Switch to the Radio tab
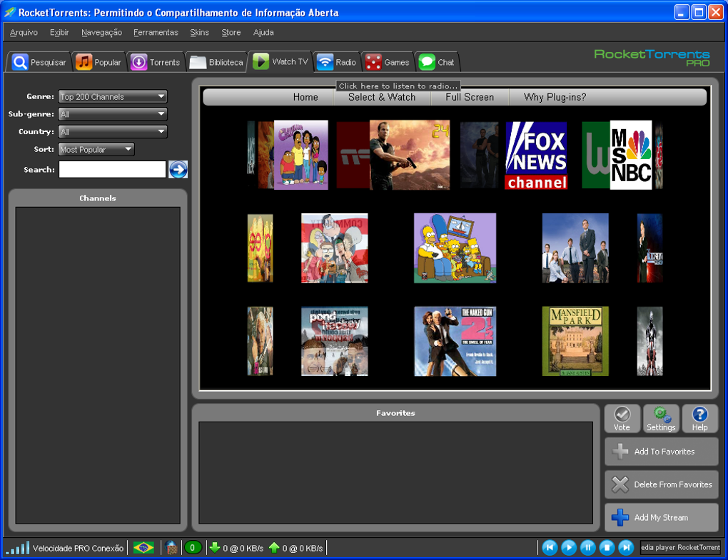Image resolution: width=728 pixels, height=560 pixels. (x=337, y=62)
